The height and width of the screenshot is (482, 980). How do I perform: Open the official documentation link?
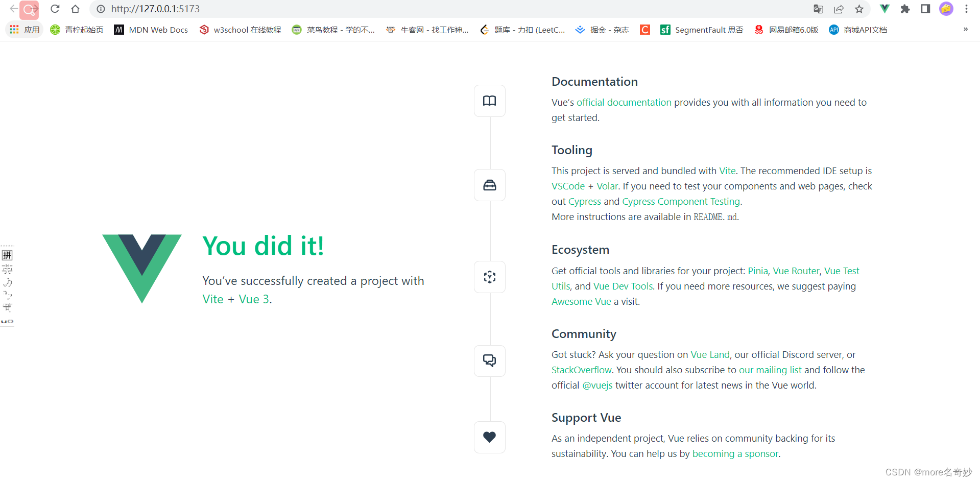coord(624,102)
